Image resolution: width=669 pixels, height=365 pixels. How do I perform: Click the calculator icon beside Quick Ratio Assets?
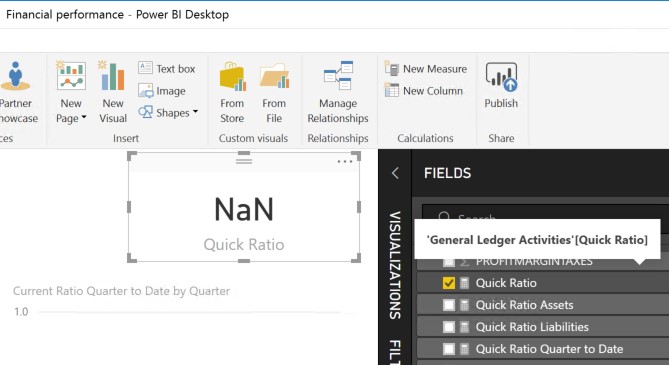point(465,305)
